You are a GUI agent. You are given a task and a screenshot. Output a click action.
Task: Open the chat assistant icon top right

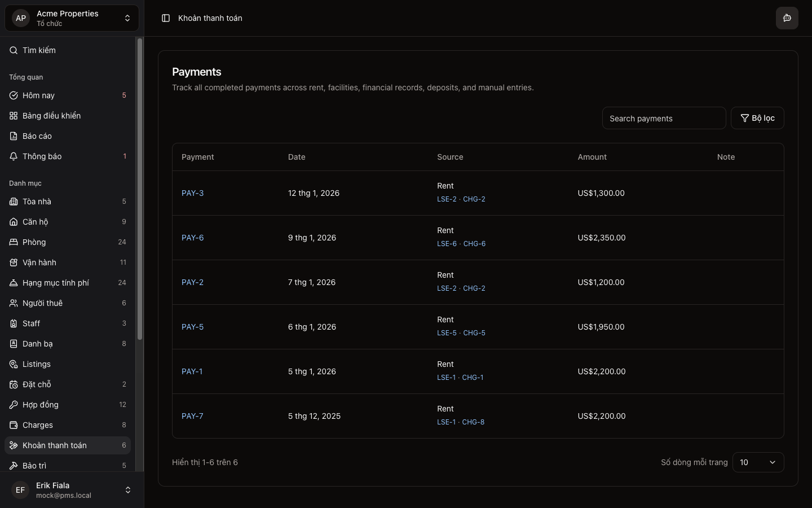point(787,18)
